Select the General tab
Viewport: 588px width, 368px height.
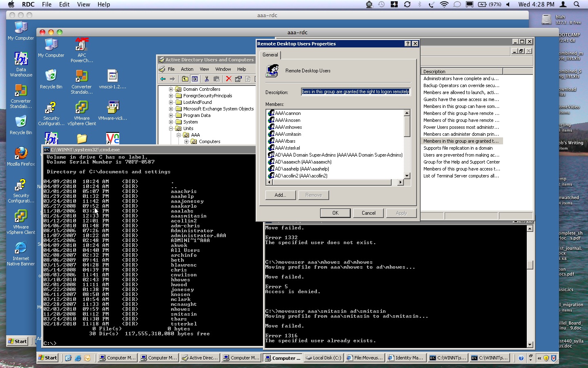click(270, 55)
